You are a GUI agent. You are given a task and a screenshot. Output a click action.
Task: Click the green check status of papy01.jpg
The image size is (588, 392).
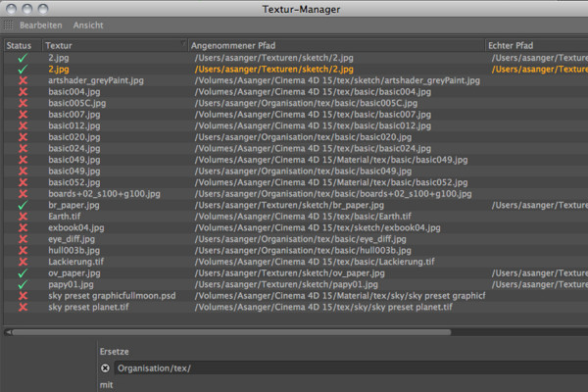(x=23, y=284)
